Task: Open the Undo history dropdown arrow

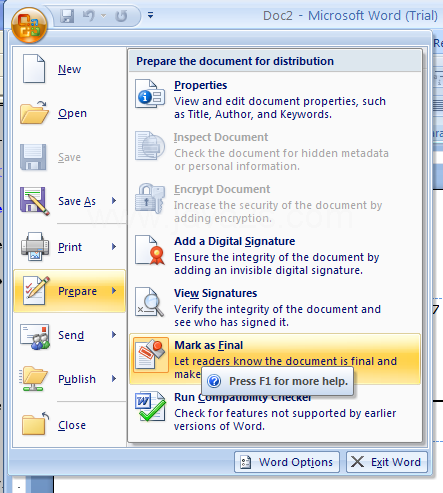Action: (104, 16)
